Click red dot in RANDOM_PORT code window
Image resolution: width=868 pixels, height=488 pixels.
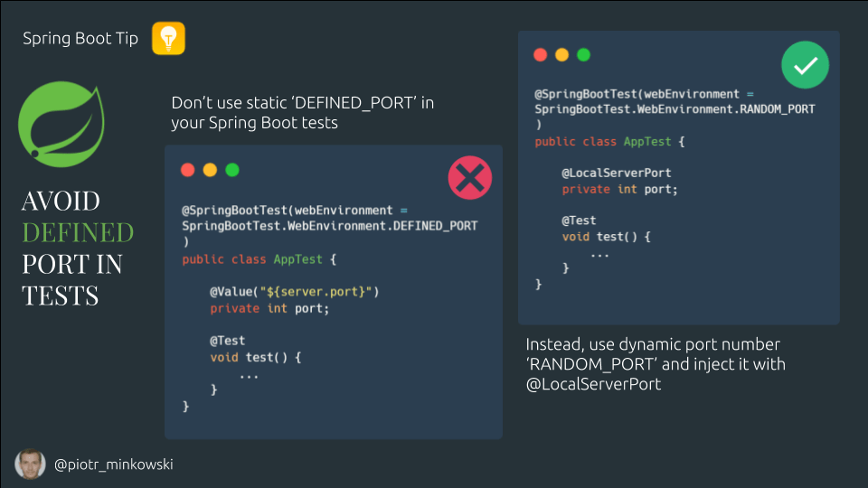(541, 55)
